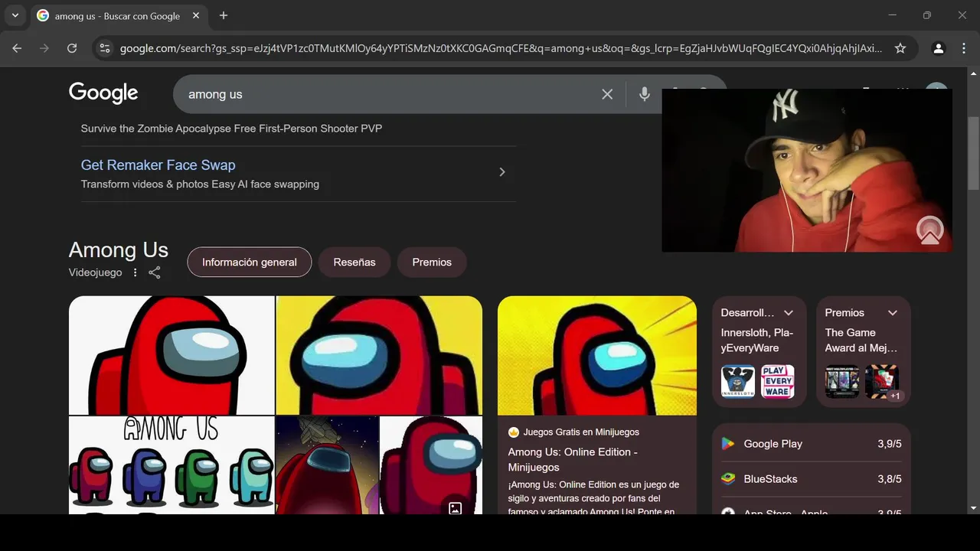Open BlueStacks rating 3,8/5 row
Viewport: 980px width, 551px height.
coord(812,479)
